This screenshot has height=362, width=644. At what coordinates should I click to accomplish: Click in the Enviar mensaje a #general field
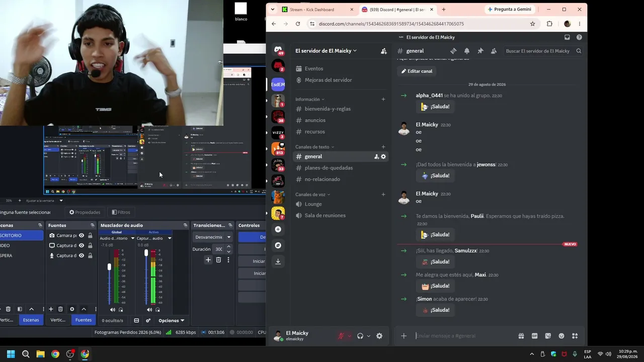(x=464, y=336)
